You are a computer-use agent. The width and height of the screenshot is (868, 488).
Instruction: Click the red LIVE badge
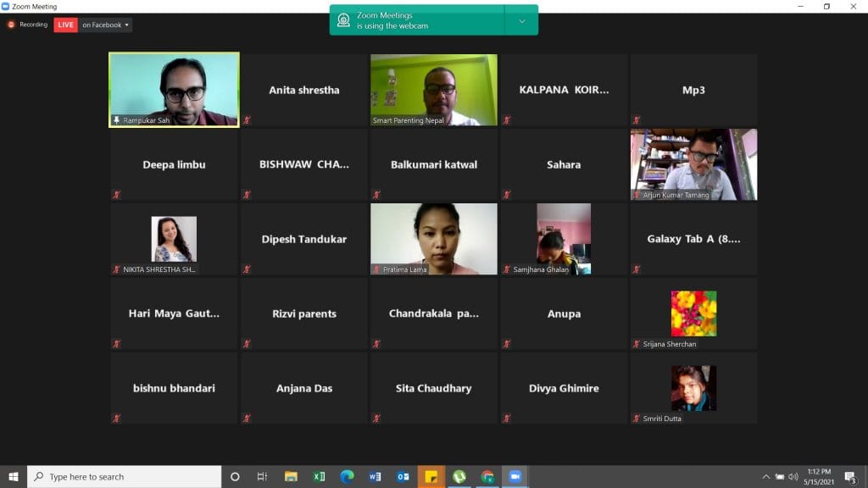pyautogui.click(x=65, y=25)
